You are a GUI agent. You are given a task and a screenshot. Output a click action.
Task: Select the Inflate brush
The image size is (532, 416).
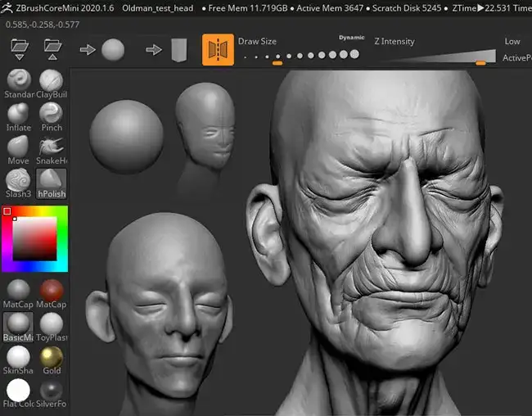pyautogui.click(x=19, y=117)
